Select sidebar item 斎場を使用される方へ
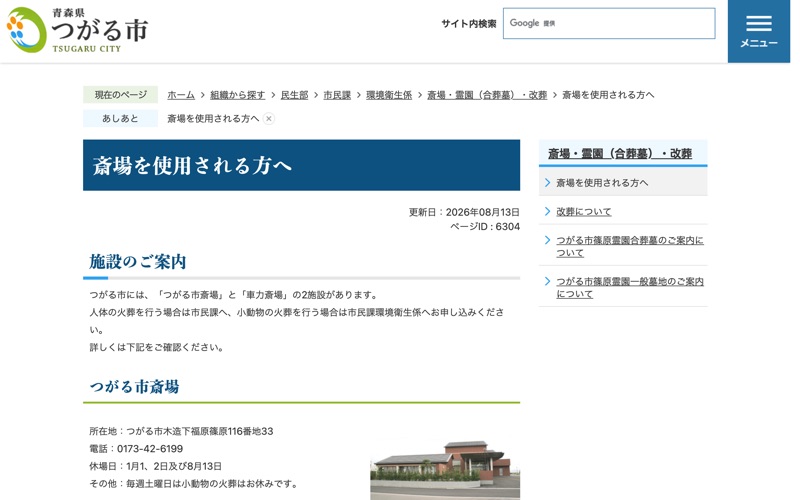 tap(623, 183)
